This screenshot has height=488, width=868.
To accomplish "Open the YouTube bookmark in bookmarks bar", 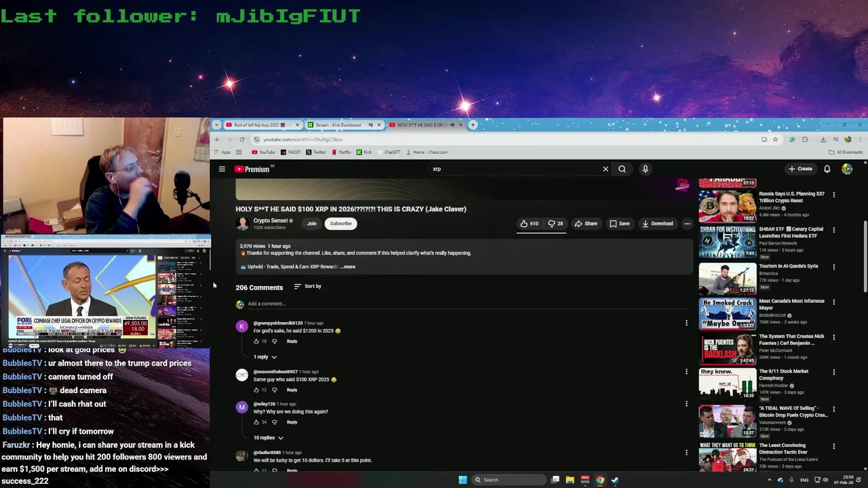I will 264,152.
